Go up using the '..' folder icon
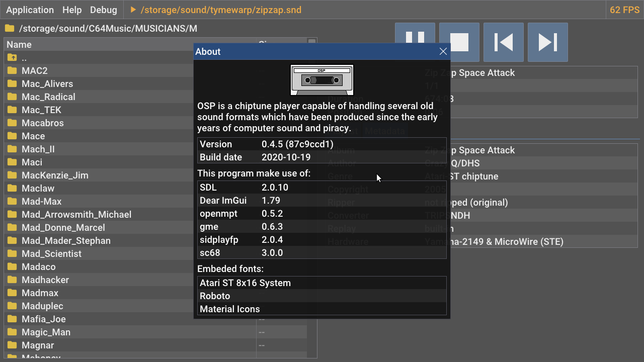The image size is (644, 362). [12, 58]
